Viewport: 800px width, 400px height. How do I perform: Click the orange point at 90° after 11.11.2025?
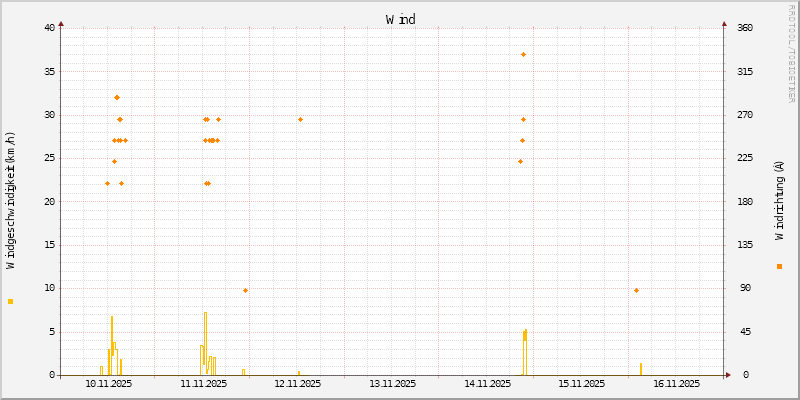tap(245, 290)
